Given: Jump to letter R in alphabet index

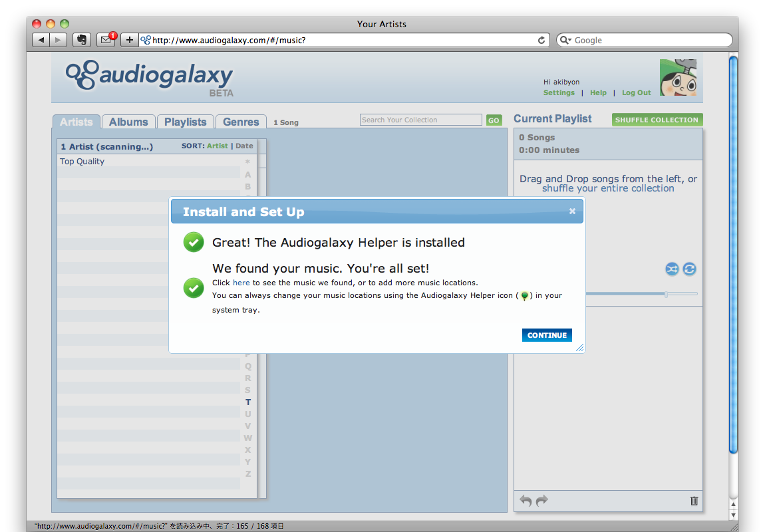Looking at the screenshot, I should [248, 378].
